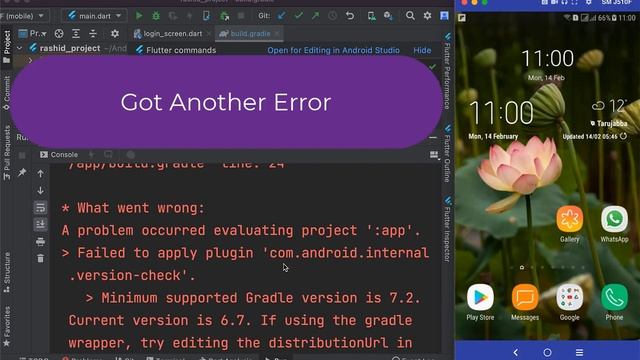Start debugging with the bug icon
This screenshot has width=640, height=360.
click(x=156, y=16)
